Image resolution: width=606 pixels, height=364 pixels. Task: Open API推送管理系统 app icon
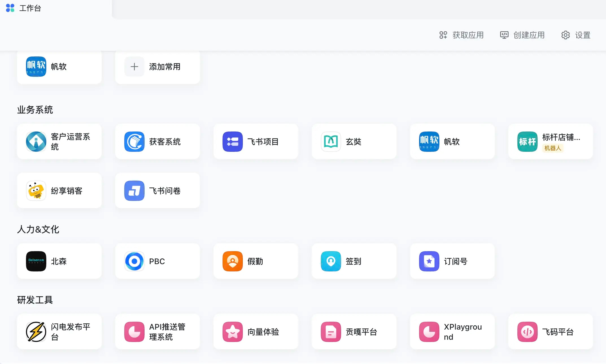134,332
